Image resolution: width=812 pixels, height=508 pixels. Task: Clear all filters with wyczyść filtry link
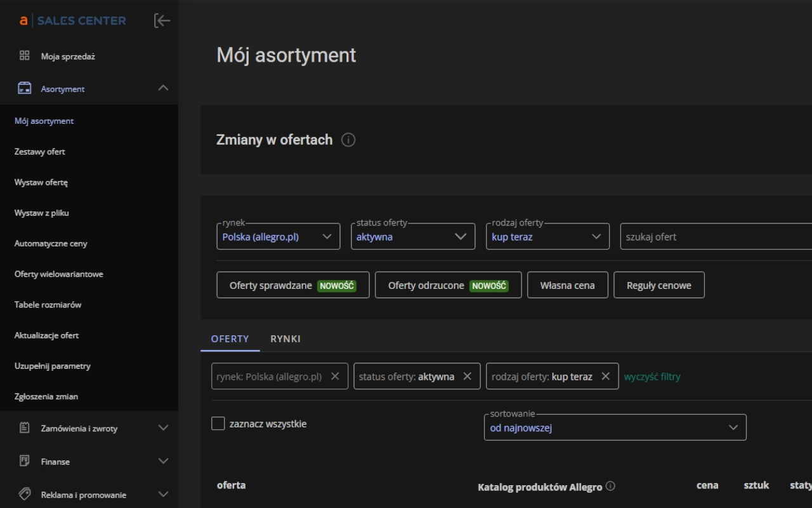point(652,376)
